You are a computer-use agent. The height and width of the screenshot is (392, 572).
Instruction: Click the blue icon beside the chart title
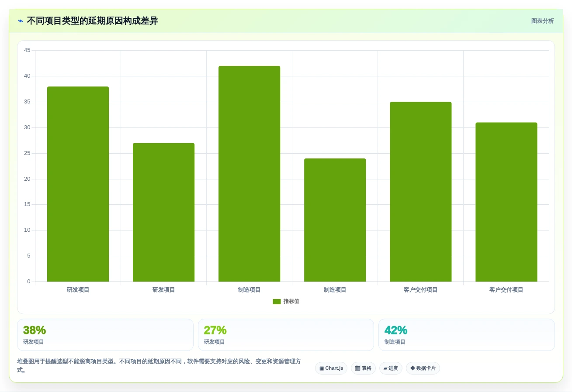(21, 21)
